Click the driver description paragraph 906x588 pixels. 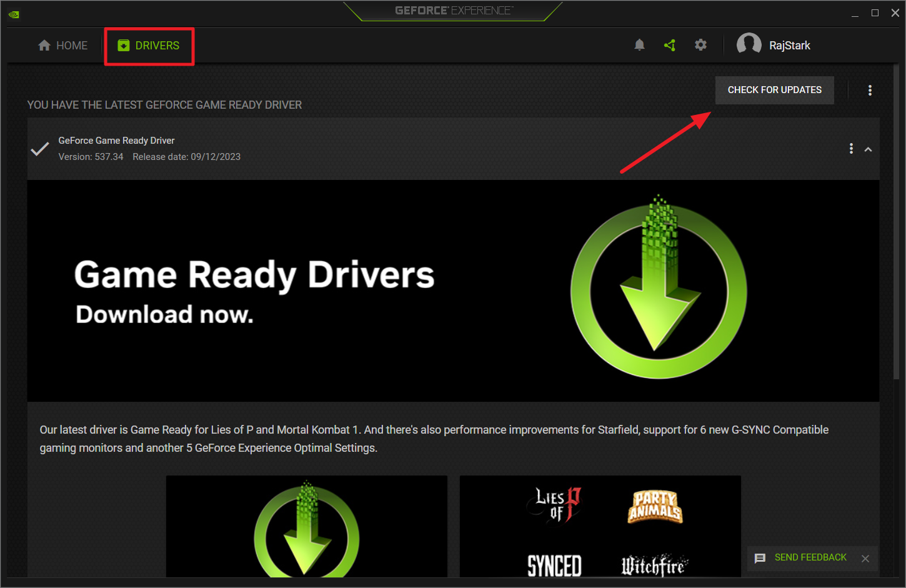click(434, 439)
